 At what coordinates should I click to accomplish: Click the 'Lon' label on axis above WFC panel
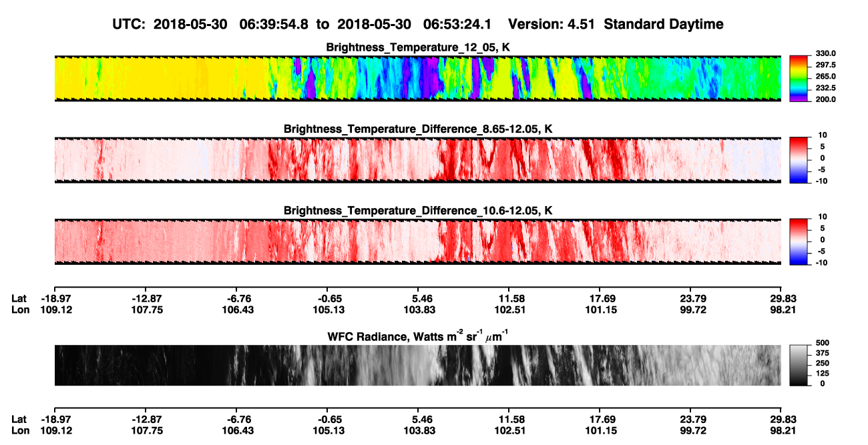21,310
